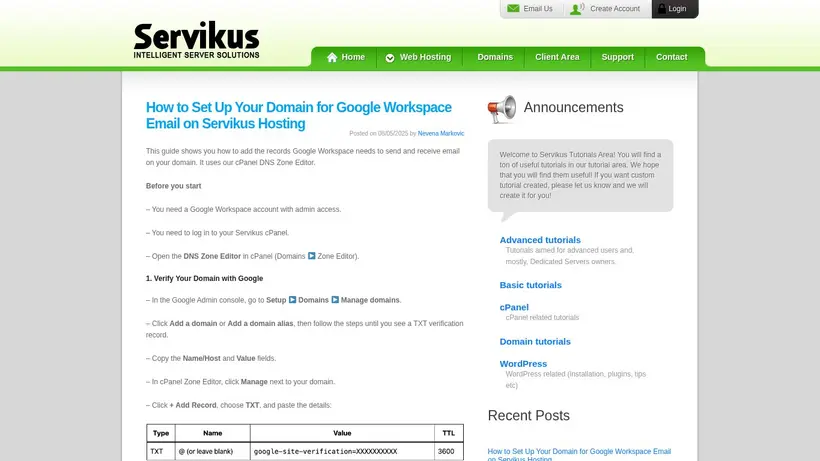Open the Domains menu item
This screenshot has width=820, height=461.
[x=495, y=57]
